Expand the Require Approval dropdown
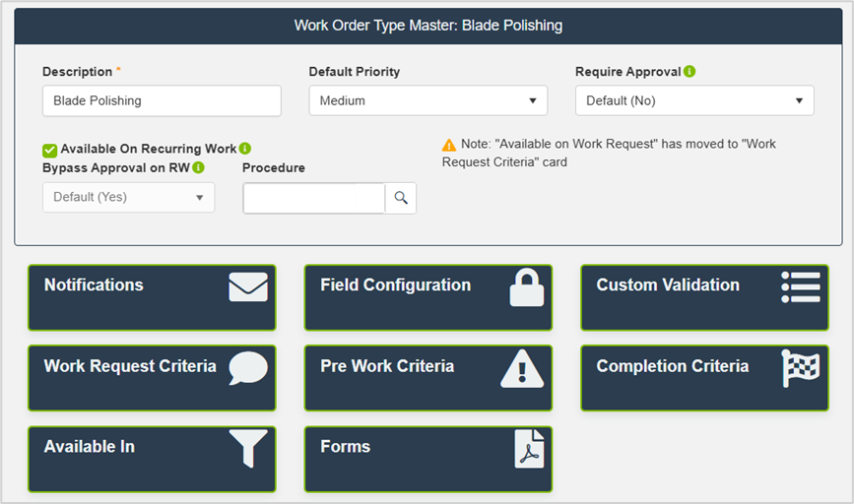854x504 pixels. tap(694, 100)
